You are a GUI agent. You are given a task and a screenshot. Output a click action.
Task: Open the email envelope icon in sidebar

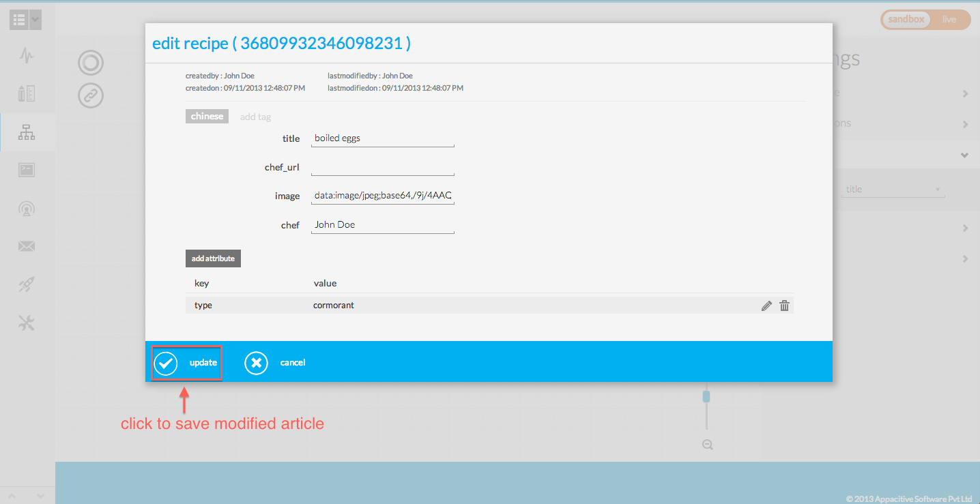point(27,247)
